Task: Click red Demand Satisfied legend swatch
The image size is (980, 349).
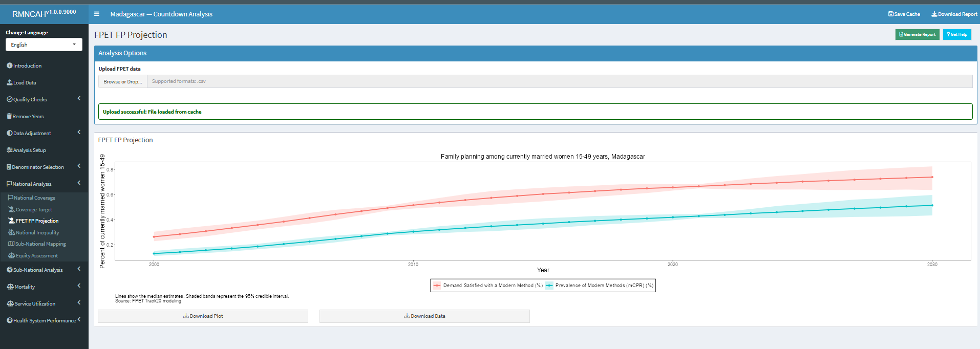Action: [436, 286]
